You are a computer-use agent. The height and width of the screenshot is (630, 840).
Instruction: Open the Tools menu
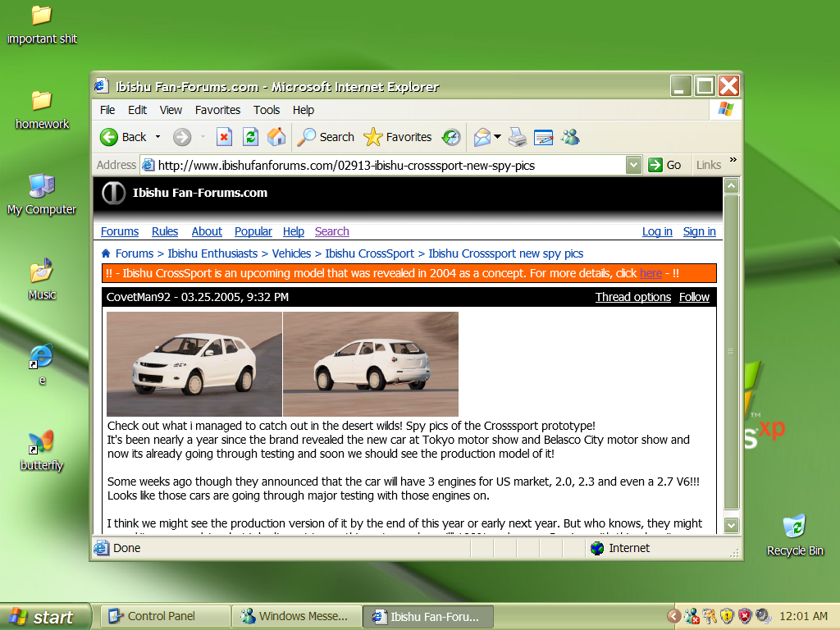[x=267, y=110]
